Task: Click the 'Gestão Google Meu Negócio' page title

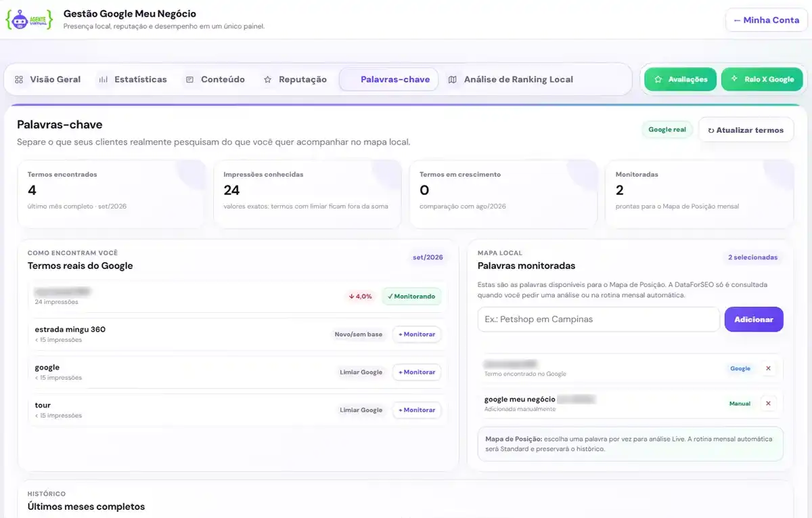Action: [130, 14]
